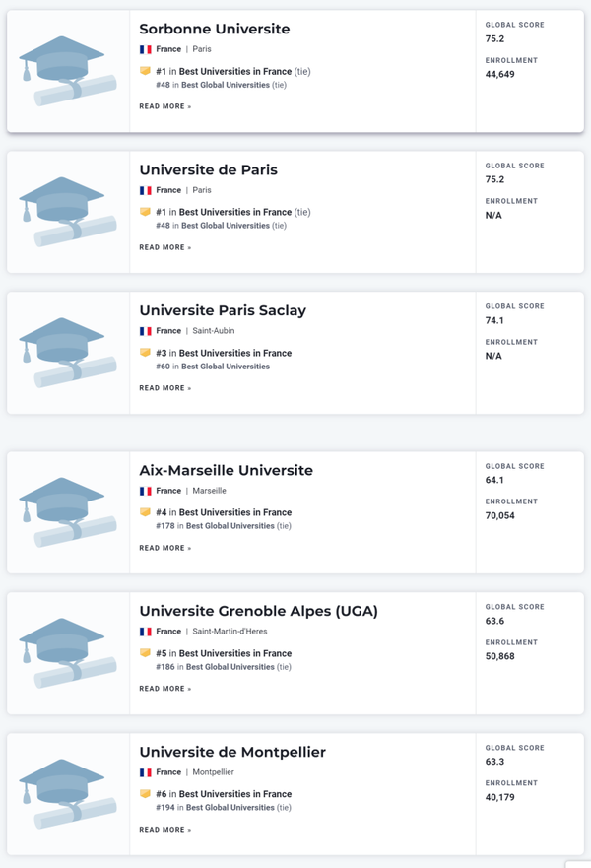Open Aix-Marseille Universite title link
The image size is (591, 868).
click(226, 470)
